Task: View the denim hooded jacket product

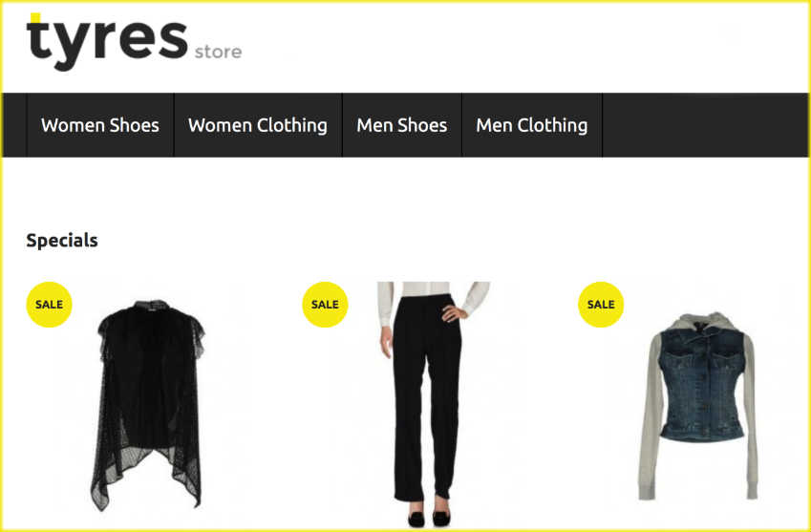Action: click(697, 406)
